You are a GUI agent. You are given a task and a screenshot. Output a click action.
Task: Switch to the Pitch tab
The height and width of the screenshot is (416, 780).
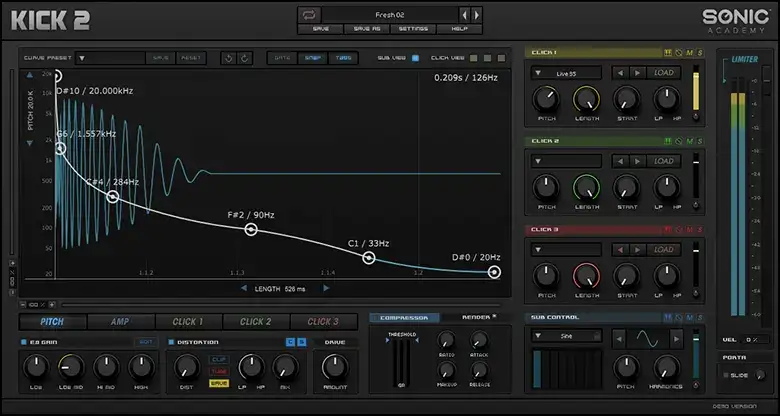click(x=52, y=322)
